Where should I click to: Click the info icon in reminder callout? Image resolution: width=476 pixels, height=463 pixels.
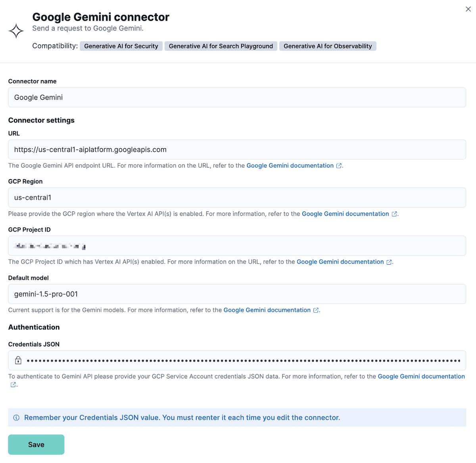click(16, 418)
